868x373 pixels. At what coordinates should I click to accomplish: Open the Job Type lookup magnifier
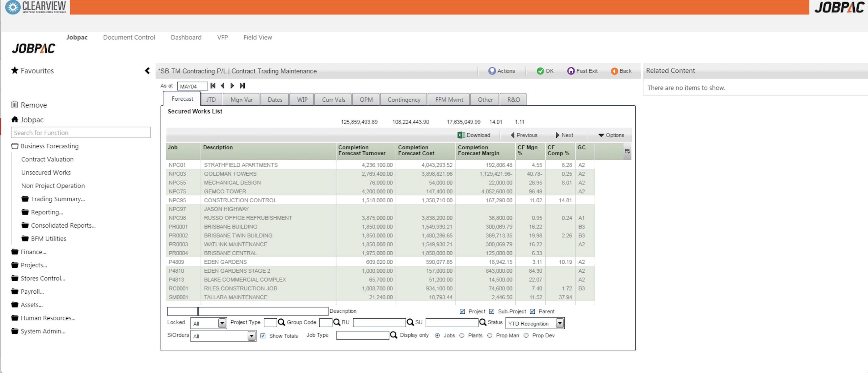394,335
